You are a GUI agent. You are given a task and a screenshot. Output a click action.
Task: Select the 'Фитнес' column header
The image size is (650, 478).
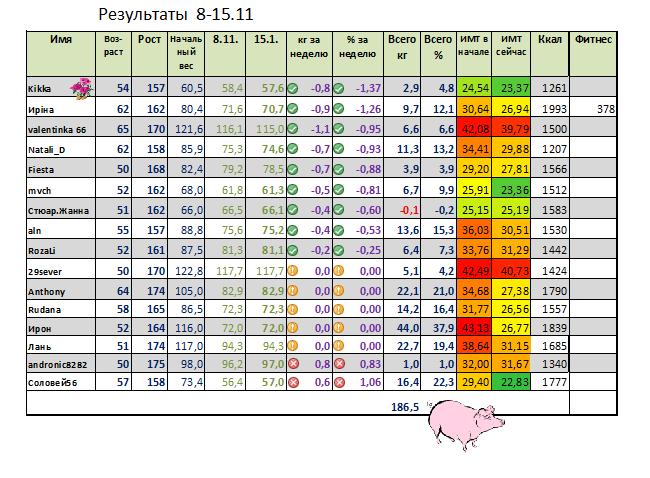[593, 54]
